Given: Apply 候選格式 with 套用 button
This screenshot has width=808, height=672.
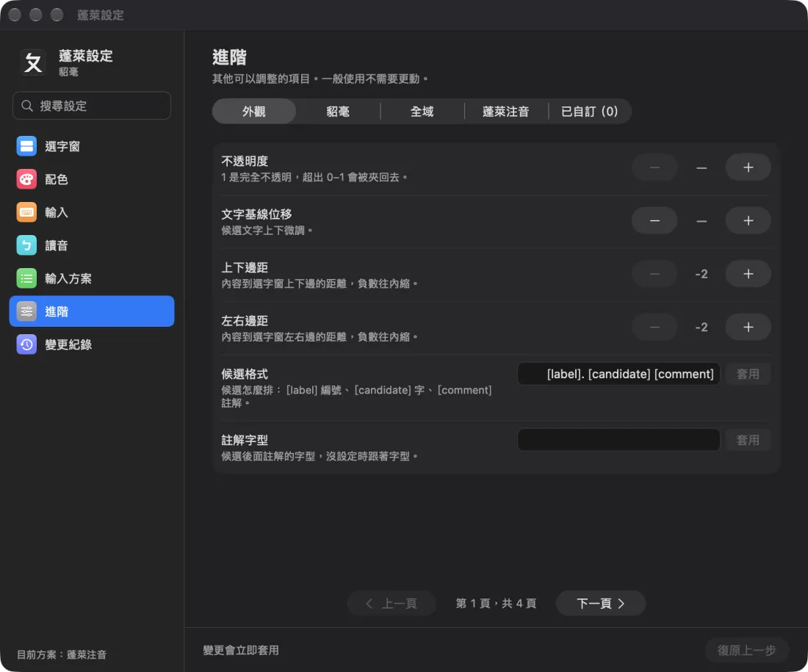Looking at the screenshot, I should pyautogui.click(x=748, y=374).
